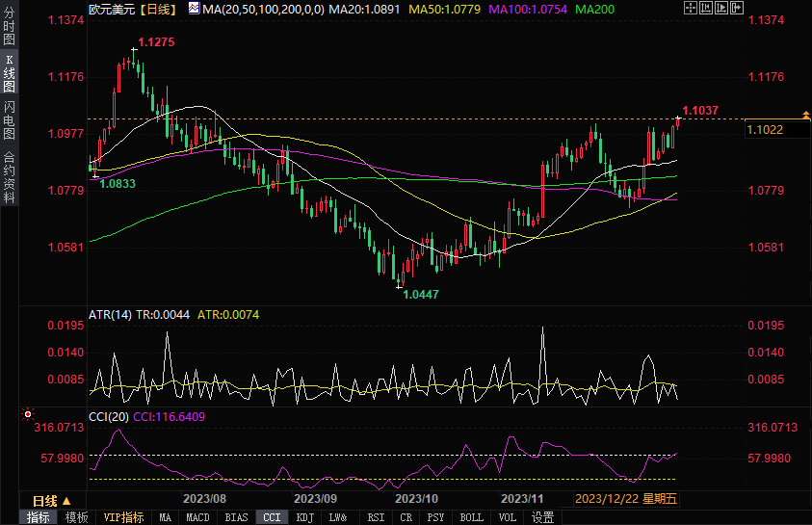Click the MA indicator chart icon
Image resolution: width=812 pixels, height=525 pixels.
(195, 9)
